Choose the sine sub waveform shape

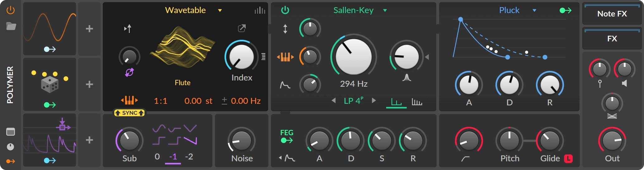[159, 128]
